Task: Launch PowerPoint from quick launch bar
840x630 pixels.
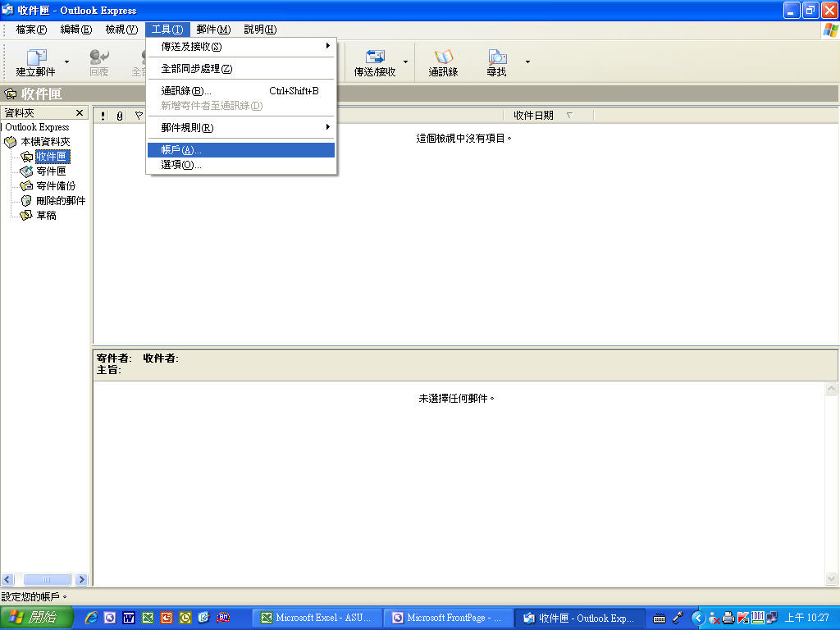Action: (166, 618)
